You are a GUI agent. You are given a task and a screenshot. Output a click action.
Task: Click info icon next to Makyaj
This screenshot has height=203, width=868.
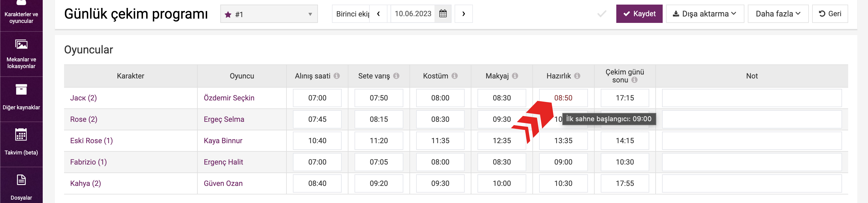(x=515, y=76)
